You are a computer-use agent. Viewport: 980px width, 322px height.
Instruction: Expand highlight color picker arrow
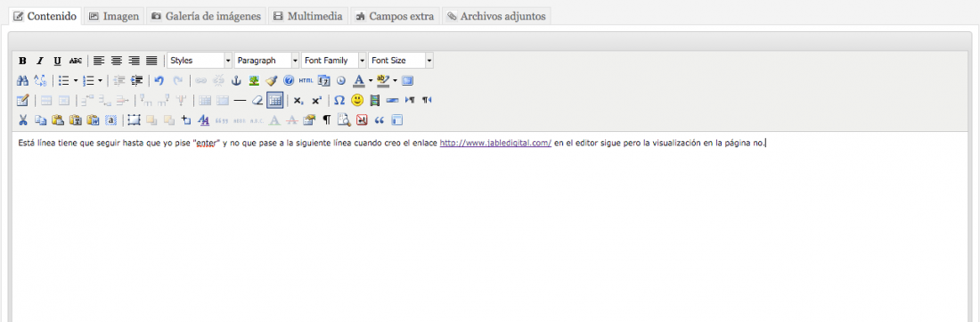pos(395,80)
